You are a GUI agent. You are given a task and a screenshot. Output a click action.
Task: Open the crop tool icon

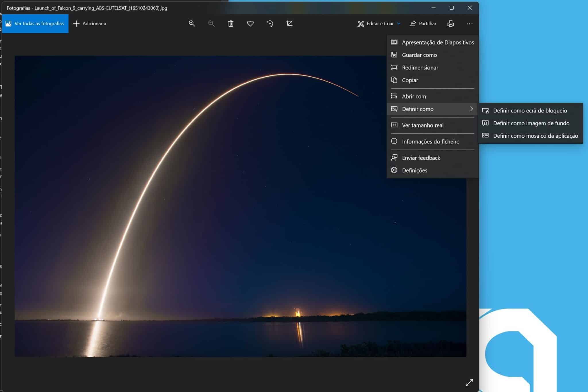(x=289, y=24)
